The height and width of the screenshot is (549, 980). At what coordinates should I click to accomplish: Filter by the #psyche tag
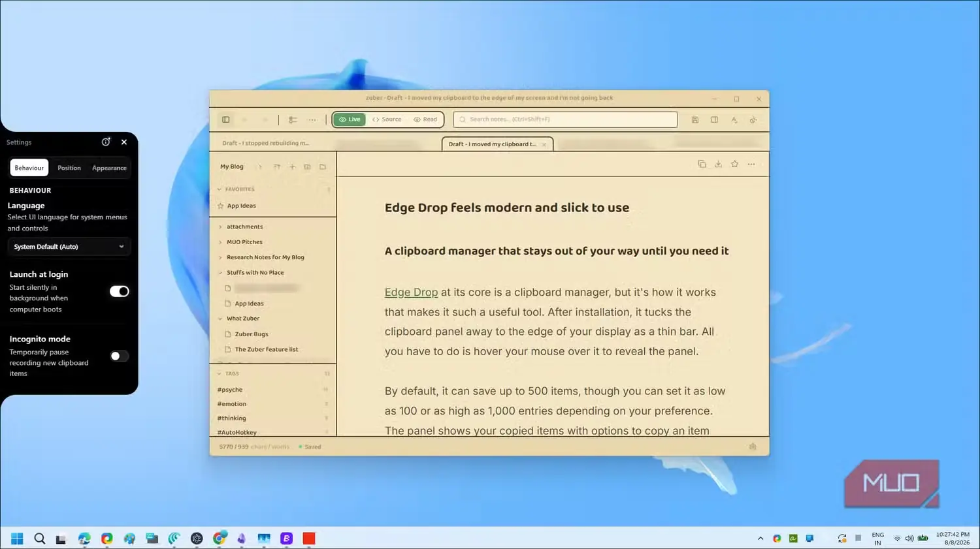point(230,390)
